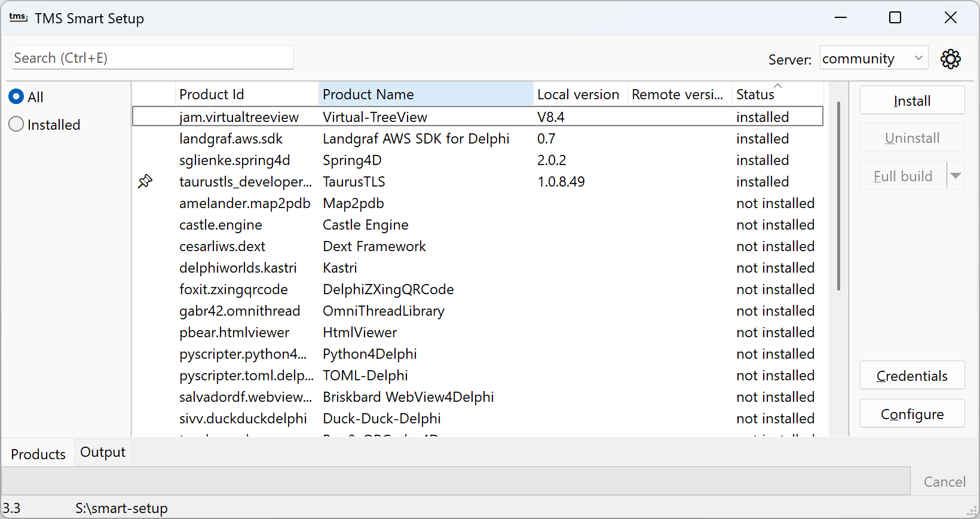Open settings via the gear icon
Viewport: 980px width, 519px height.
pyautogui.click(x=950, y=59)
